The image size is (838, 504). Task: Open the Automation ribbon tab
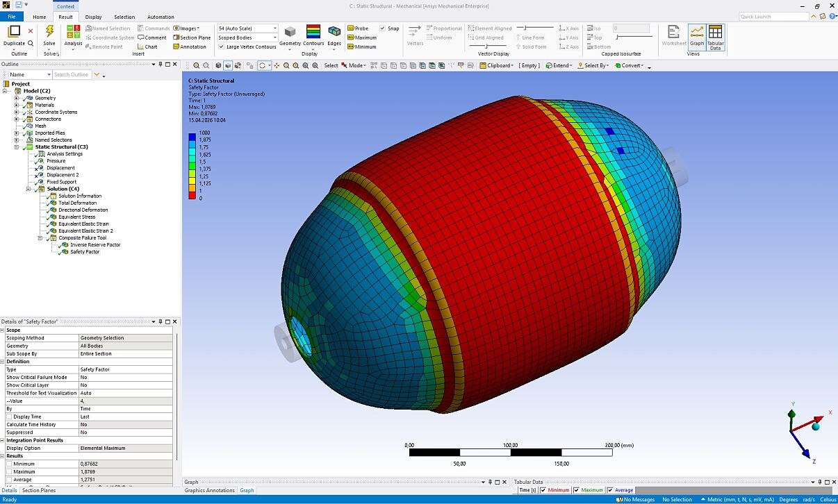point(161,17)
